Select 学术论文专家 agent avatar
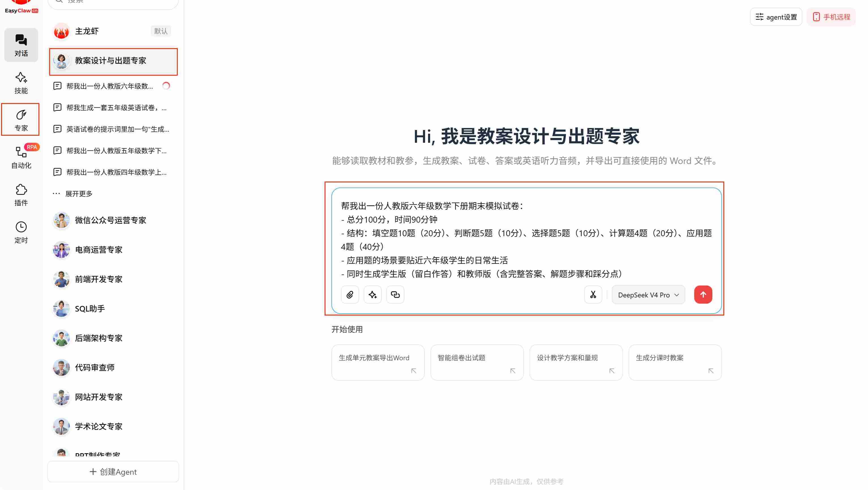 [x=61, y=426]
